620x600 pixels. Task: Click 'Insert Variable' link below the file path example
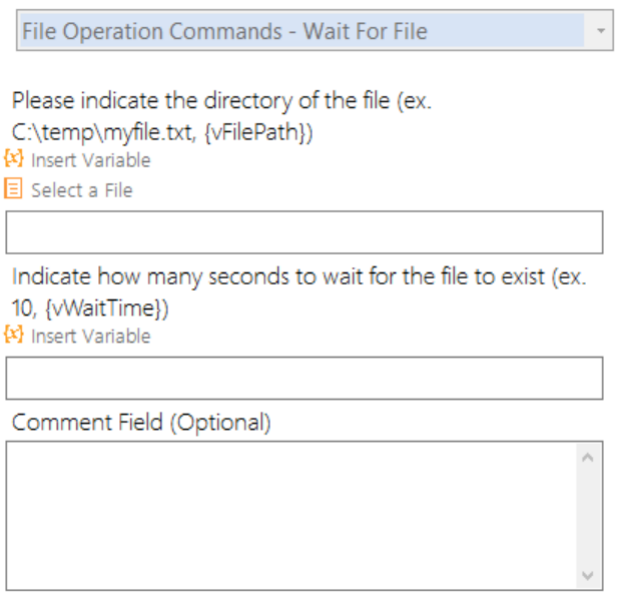click(x=91, y=161)
